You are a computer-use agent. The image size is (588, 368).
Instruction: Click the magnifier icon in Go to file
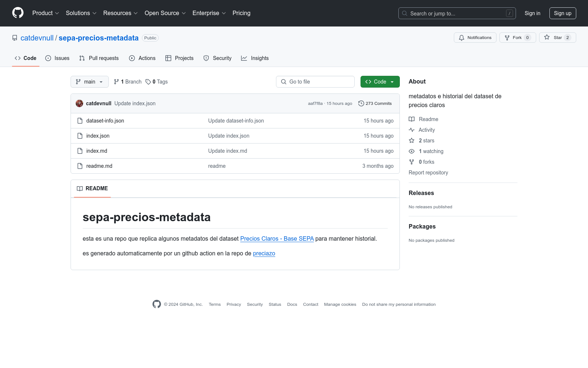pyautogui.click(x=284, y=82)
